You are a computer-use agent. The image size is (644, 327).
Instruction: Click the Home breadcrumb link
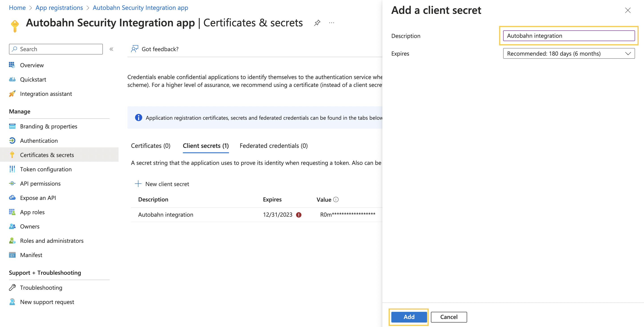coord(17,8)
